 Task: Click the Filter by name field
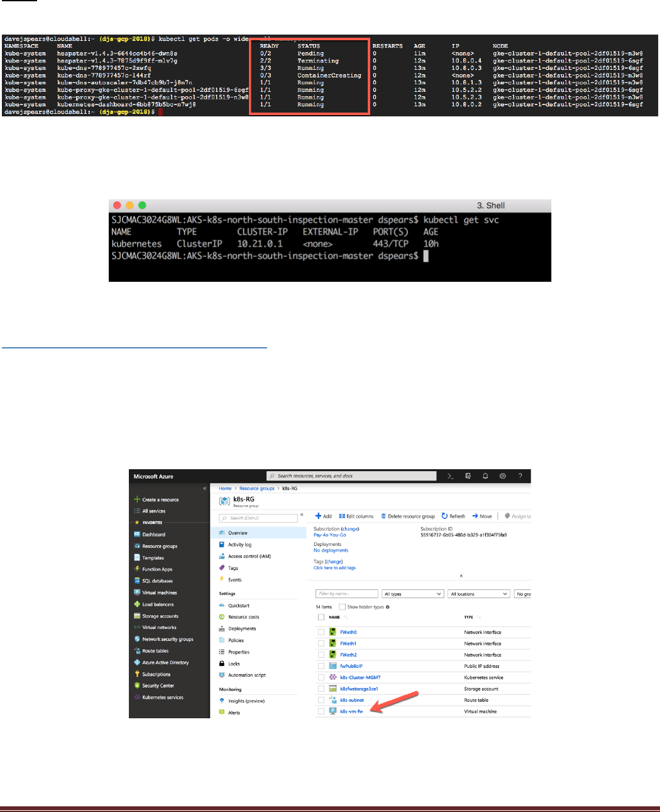(346, 594)
